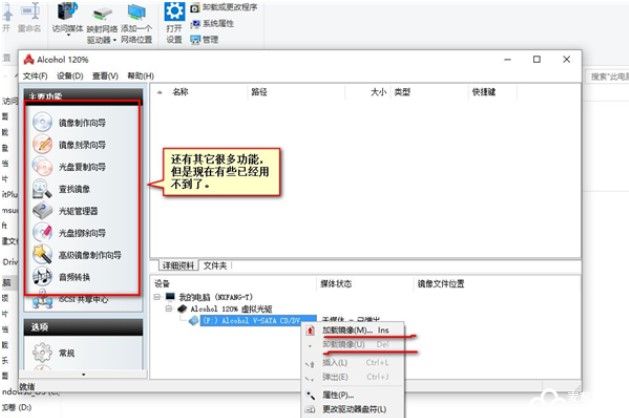Click 映射网络驱动器 icon in Explorer ribbon
The image size is (629, 418).
point(102,13)
